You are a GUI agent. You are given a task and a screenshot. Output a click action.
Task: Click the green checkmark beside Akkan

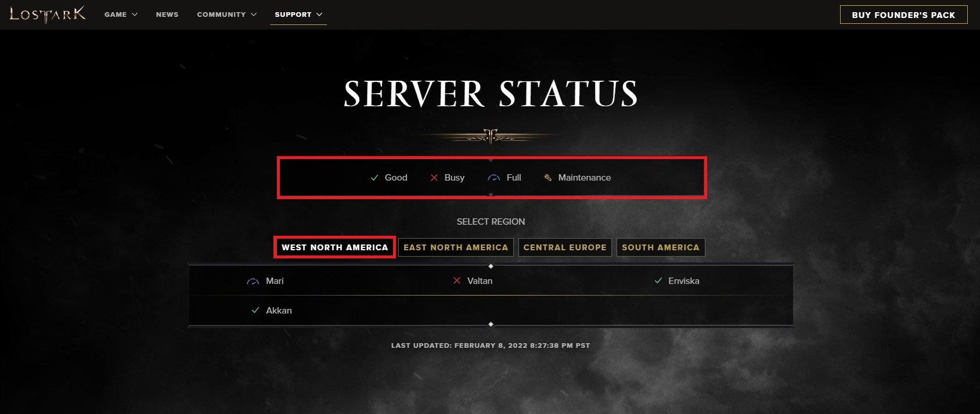point(255,311)
